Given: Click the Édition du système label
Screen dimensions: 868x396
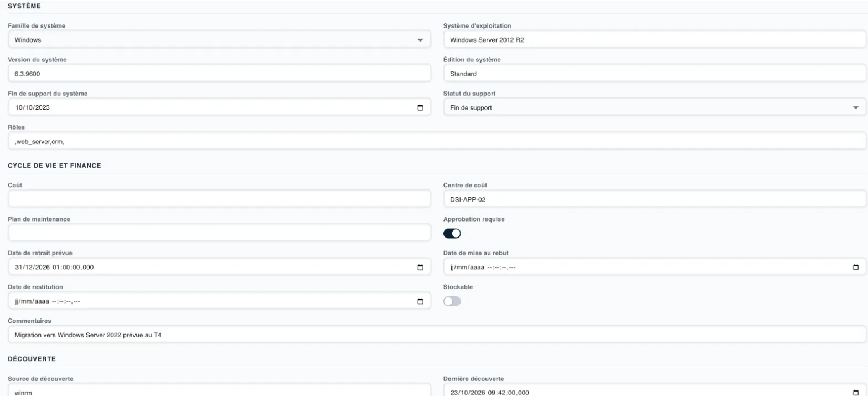Looking at the screenshot, I should coord(472,60).
